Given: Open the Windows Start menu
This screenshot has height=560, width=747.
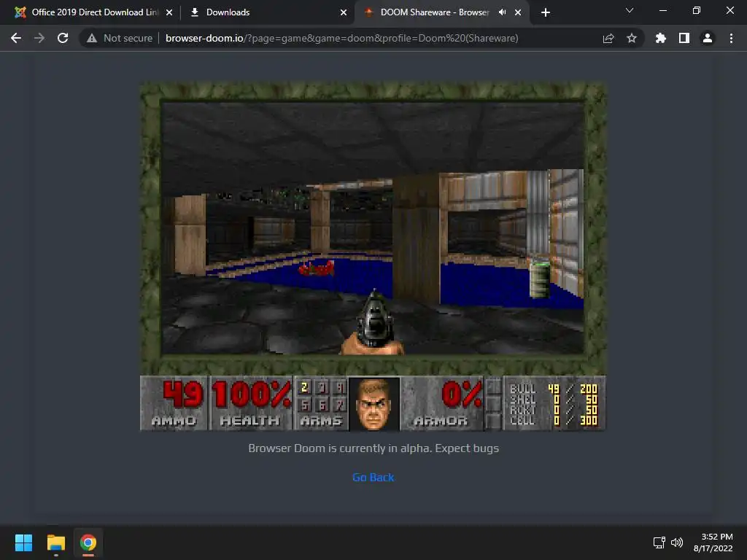Looking at the screenshot, I should pyautogui.click(x=23, y=542).
